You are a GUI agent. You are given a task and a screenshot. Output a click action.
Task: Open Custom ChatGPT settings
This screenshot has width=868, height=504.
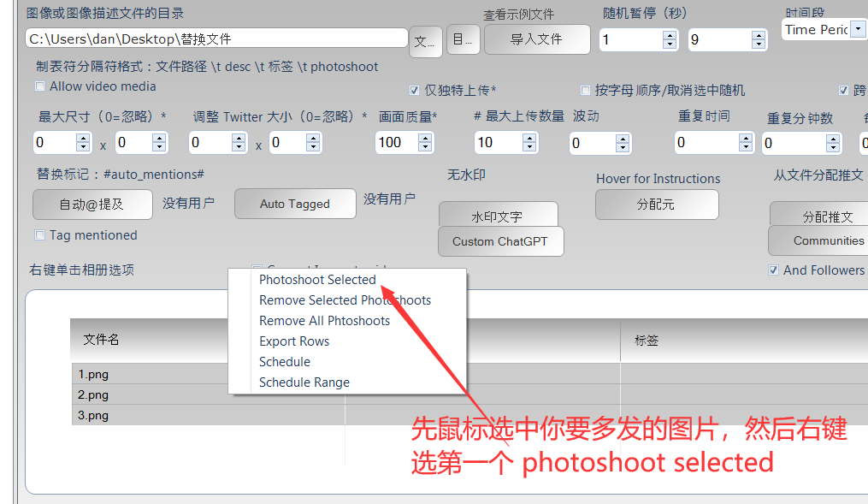(500, 241)
